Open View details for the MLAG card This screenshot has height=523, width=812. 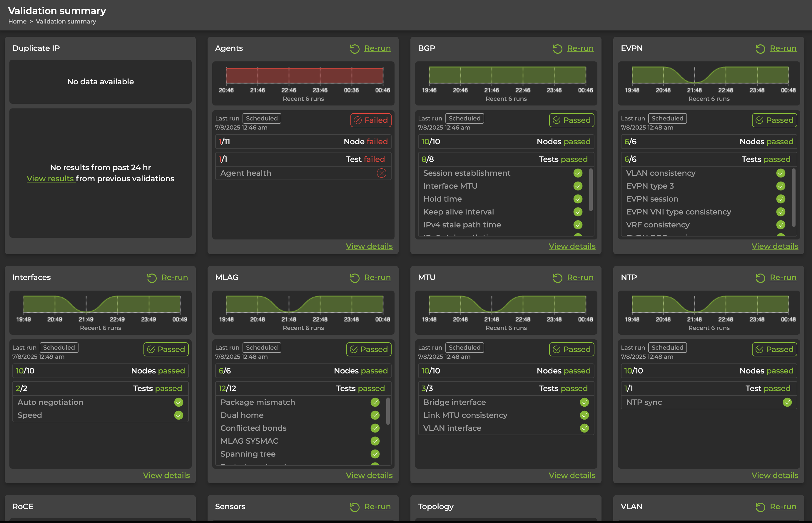(369, 475)
